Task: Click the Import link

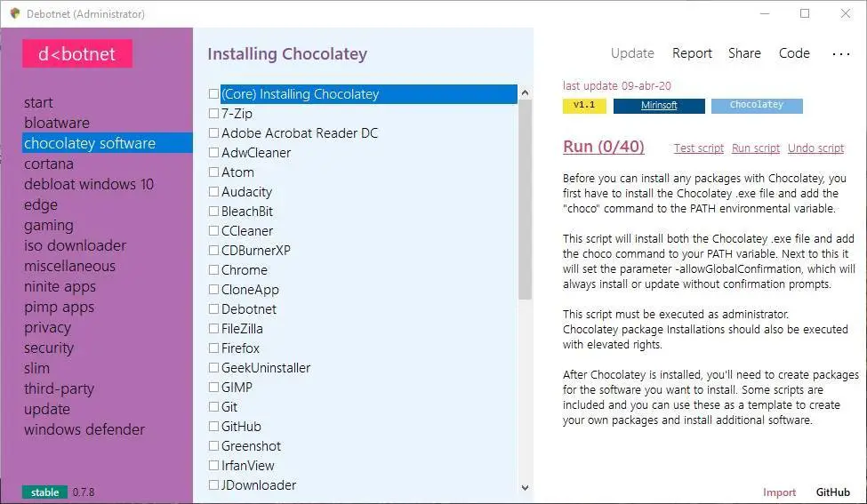Action: [779, 492]
